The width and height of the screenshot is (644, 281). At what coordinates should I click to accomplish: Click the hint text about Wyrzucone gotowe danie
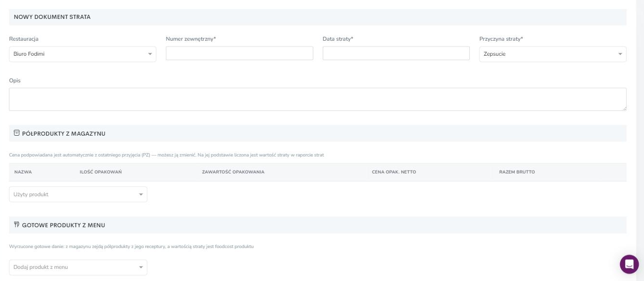click(x=132, y=247)
